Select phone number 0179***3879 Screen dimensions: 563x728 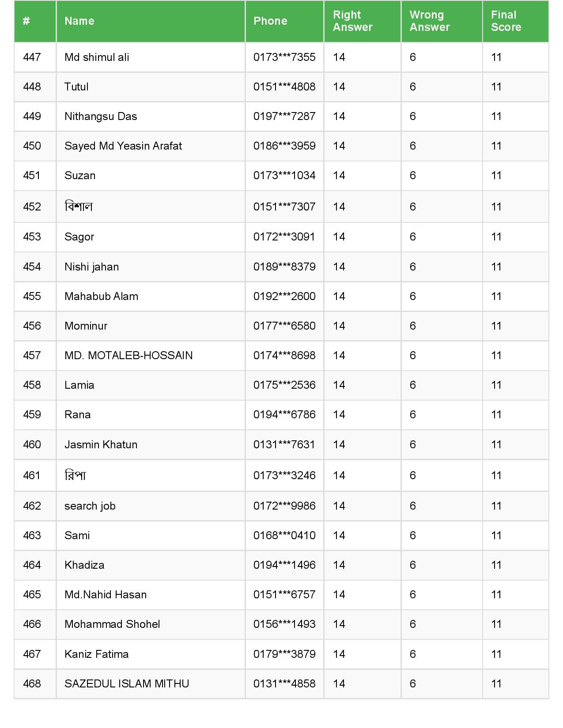[x=284, y=654]
